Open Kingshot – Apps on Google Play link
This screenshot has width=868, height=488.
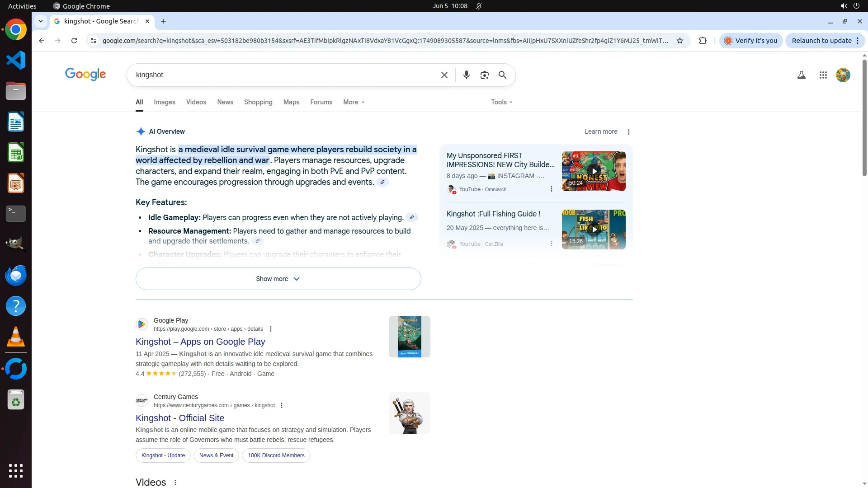(200, 342)
